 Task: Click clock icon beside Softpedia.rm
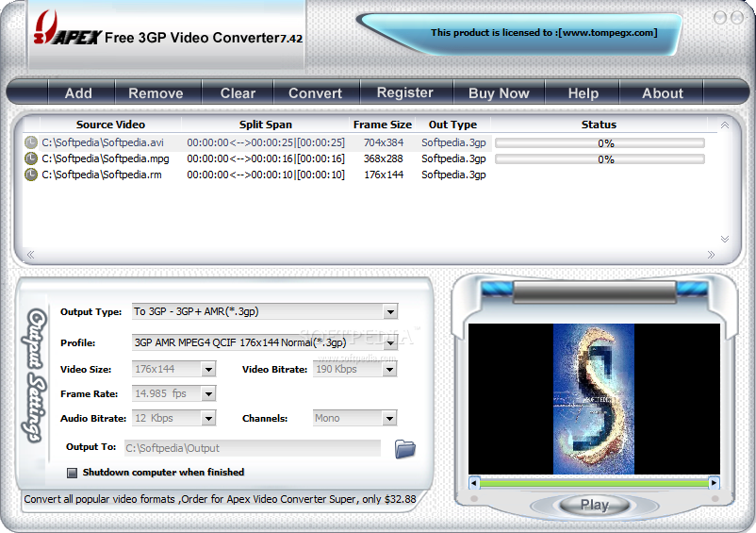click(x=31, y=175)
